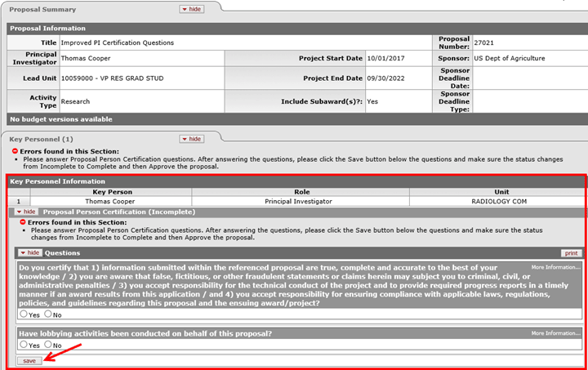Click the Proposal Information header bar
Image resolution: width=588 pixels, height=370 pixels.
(297, 29)
